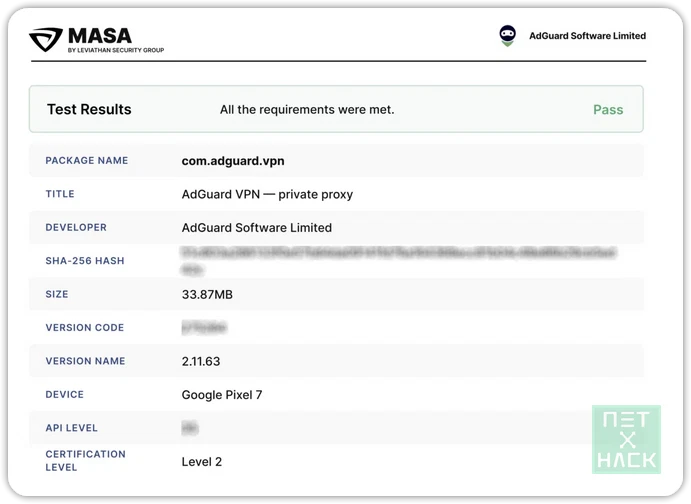Click the 'SIZE' row label
This screenshot has width=691, height=504.
(57, 294)
